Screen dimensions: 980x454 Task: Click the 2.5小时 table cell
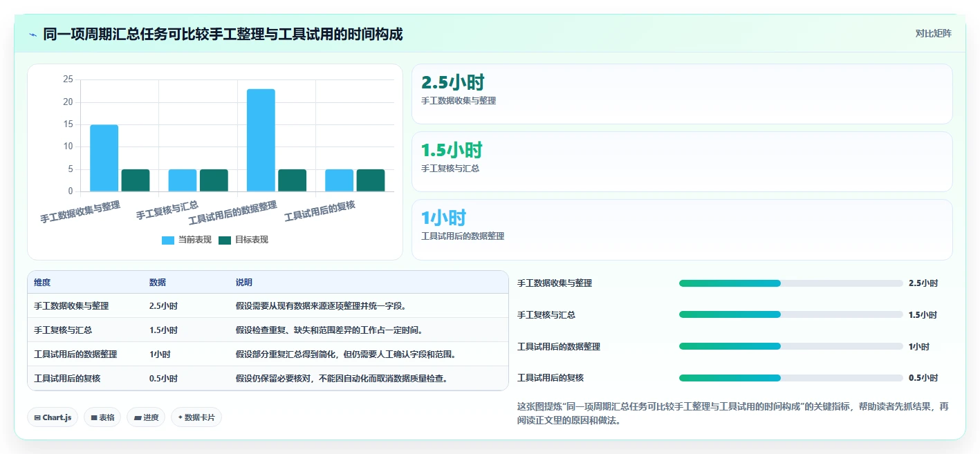click(x=163, y=305)
